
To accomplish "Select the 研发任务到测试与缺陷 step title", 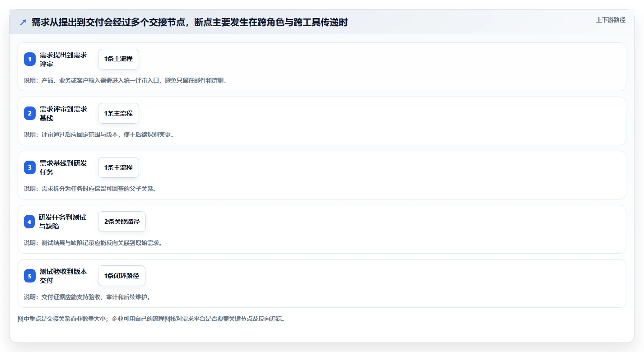I will (62, 222).
